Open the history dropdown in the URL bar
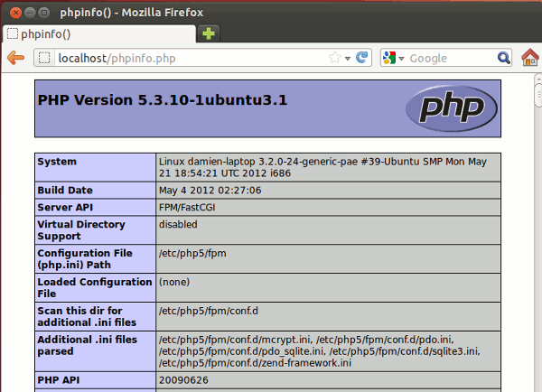Screen dimensions: 542x392 pos(348,58)
